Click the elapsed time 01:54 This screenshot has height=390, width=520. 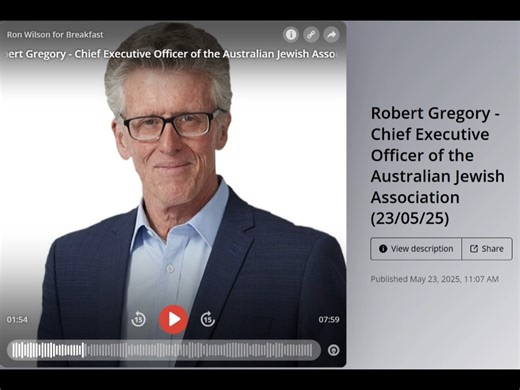[17, 320]
